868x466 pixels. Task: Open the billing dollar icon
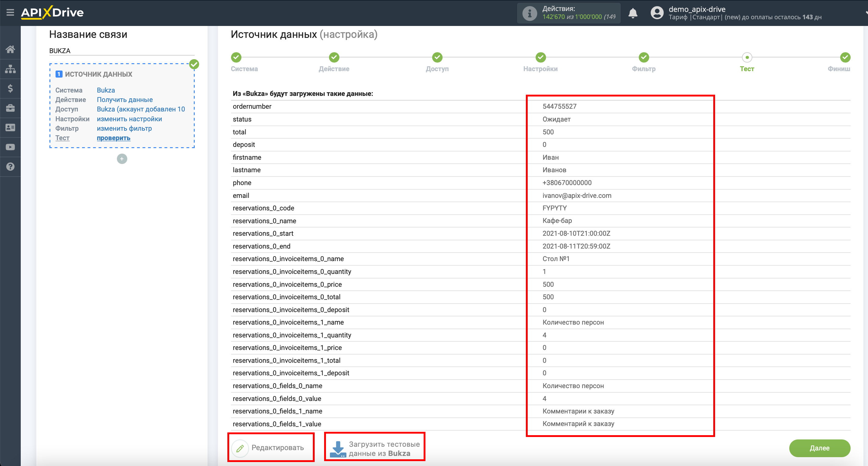[x=10, y=88]
